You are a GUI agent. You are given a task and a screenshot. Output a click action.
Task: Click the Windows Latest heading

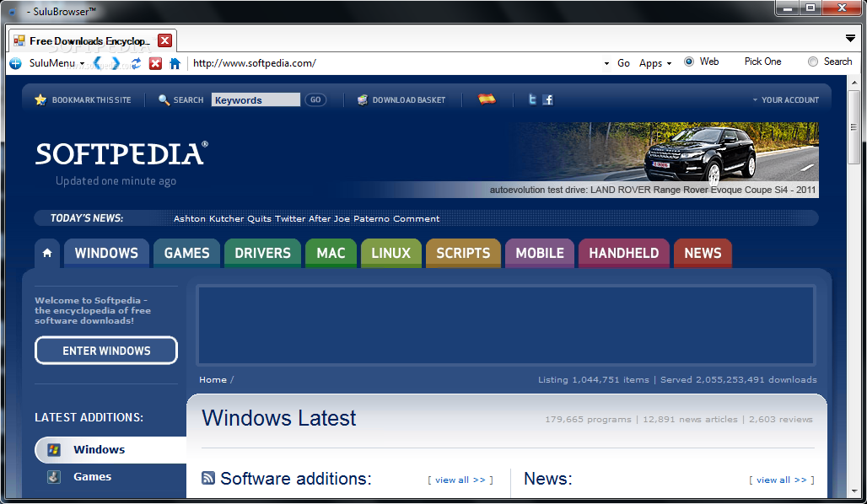point(278,418)
